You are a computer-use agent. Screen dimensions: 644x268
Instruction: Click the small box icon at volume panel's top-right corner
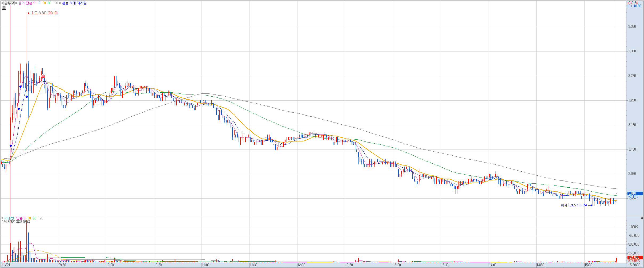[x=642, y=218]
